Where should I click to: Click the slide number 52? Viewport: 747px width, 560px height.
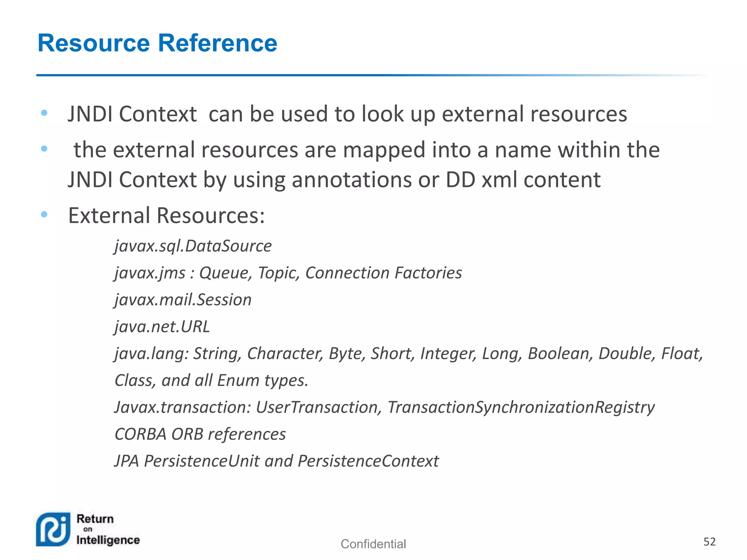pyautogui.click(x=709, y=542)
